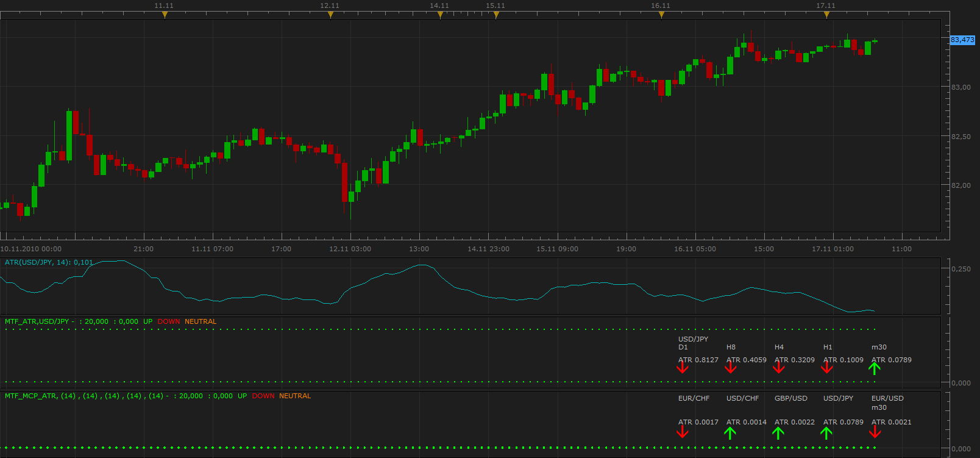The height and width of the screenshot is (458, 980).
Task: Select the green up arrow under USD/CHF ATR 0.0014
Action: tap(730, 433)
